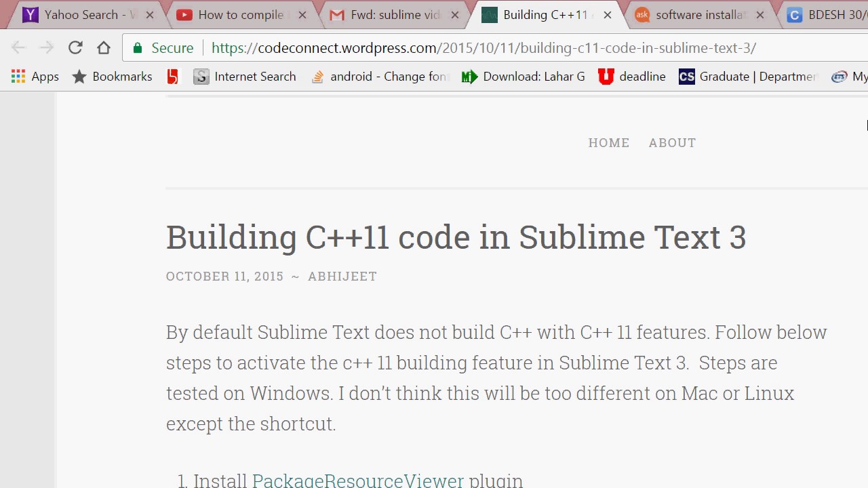
Task: Go forward with the browser forward arrow
Action: tap(46, 47)
